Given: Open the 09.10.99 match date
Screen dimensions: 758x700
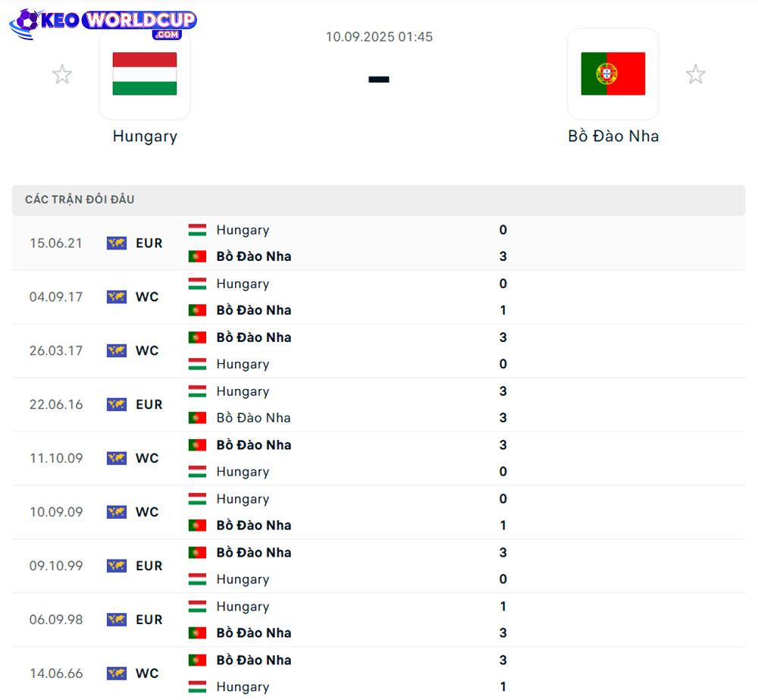Looking at the screenshot, I should (56, 565).
